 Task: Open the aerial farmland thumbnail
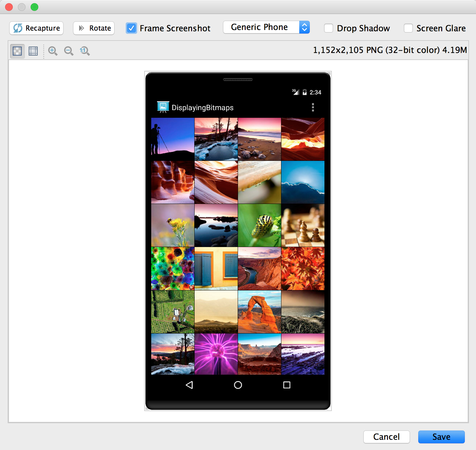(x=173, y=312)
